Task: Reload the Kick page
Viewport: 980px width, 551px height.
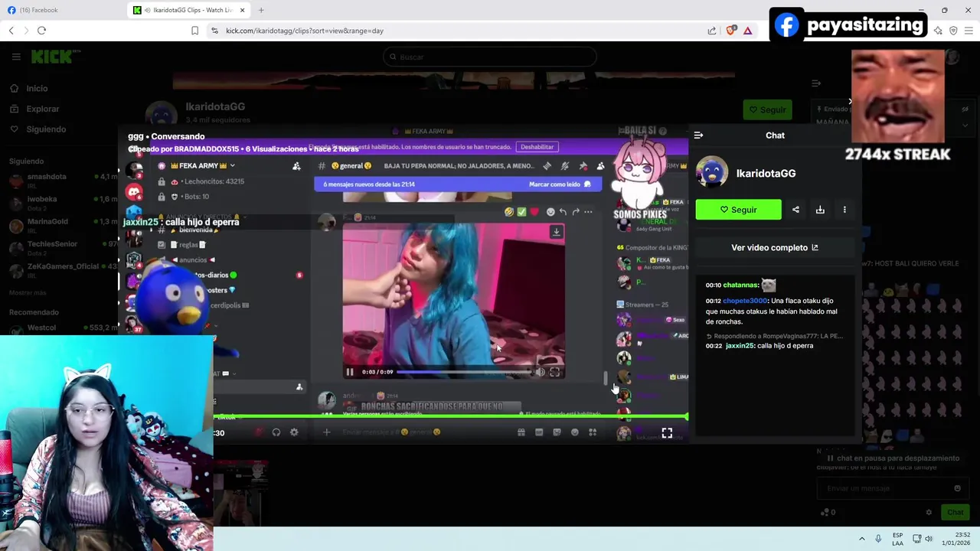Action: [41, 31]
